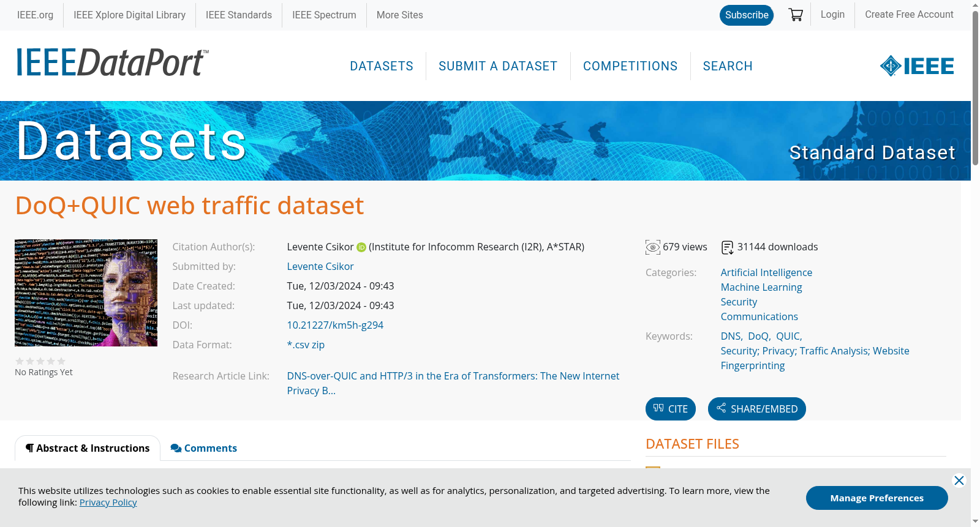
Task: Click the downloads document icon
Action: (728, 247)
